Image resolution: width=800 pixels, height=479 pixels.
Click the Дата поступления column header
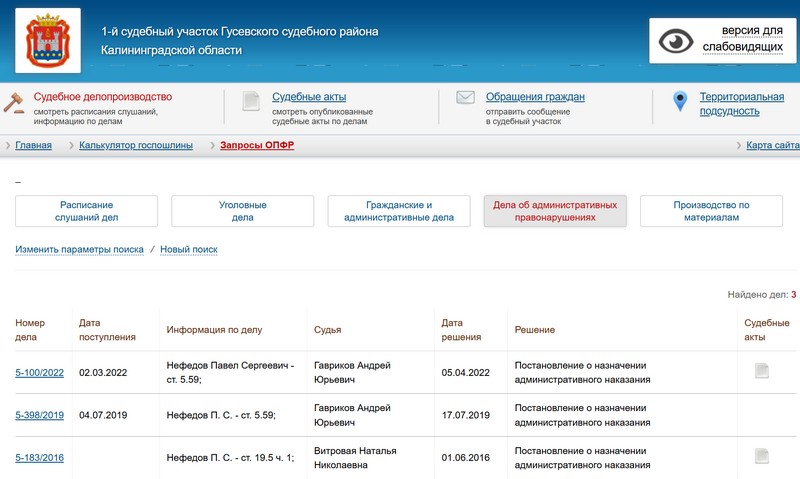(x=107, y=330)
